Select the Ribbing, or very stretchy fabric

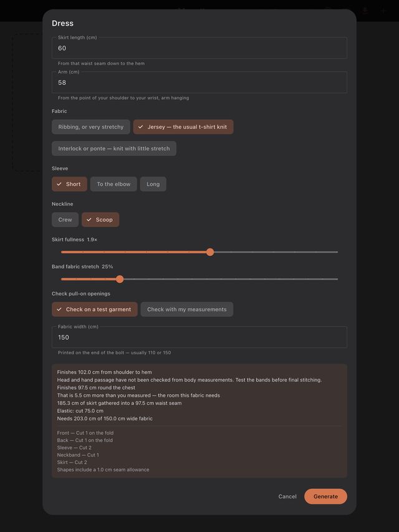coord(91,127)
